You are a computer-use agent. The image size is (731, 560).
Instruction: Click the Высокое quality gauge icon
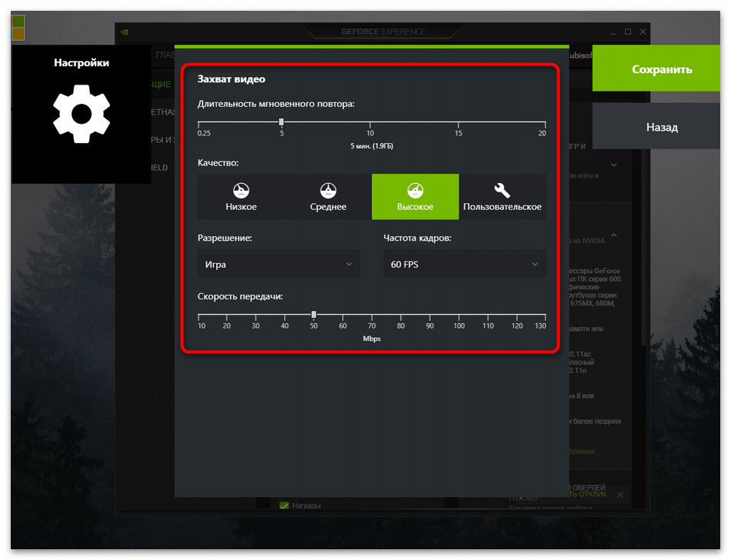pyautogui.click(x=415, y=189)
